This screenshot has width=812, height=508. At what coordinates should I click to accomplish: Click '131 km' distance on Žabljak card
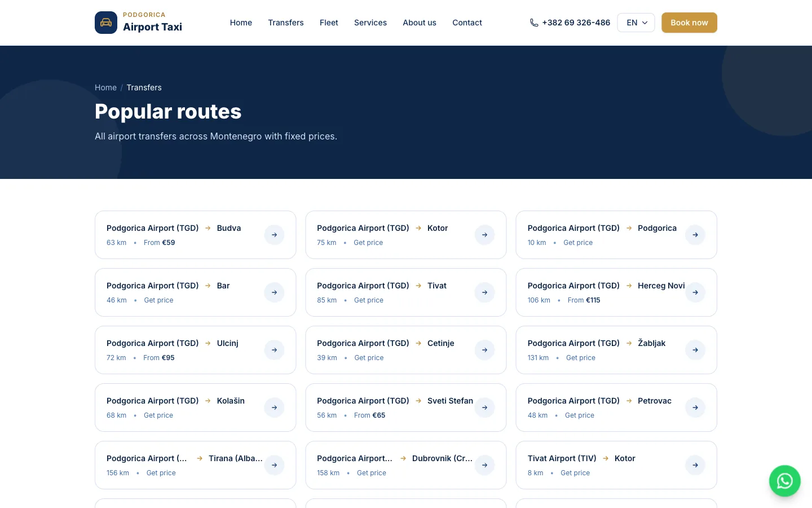pos(538,358)
